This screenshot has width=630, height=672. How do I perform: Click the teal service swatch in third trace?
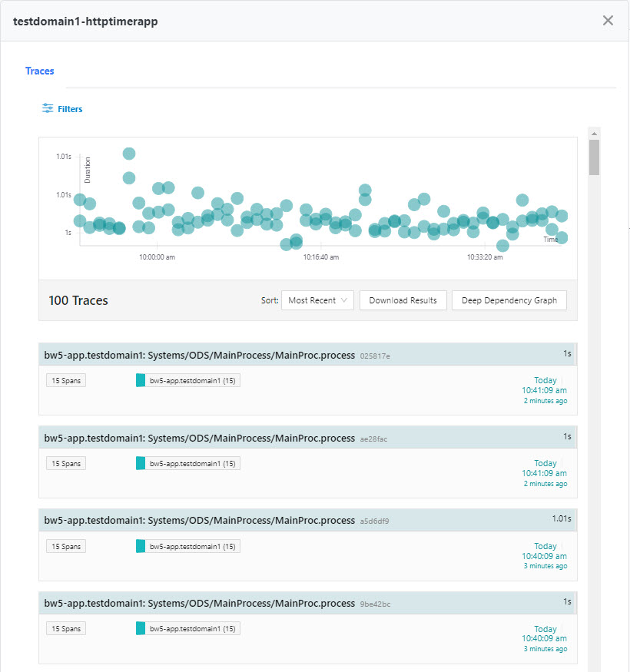pyautogui.click(x=141, y=546)
